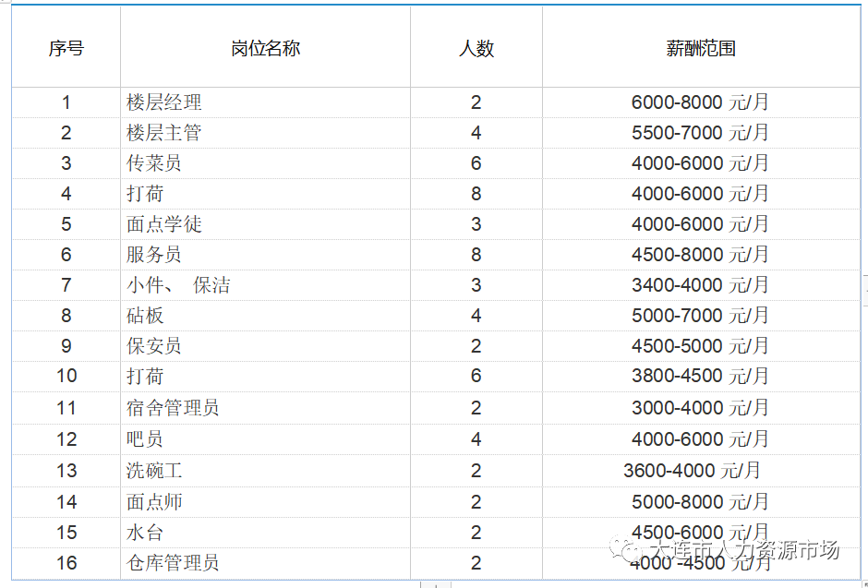
Task: Click salary 4500-5000 元/月
Action: pos(700,346)
